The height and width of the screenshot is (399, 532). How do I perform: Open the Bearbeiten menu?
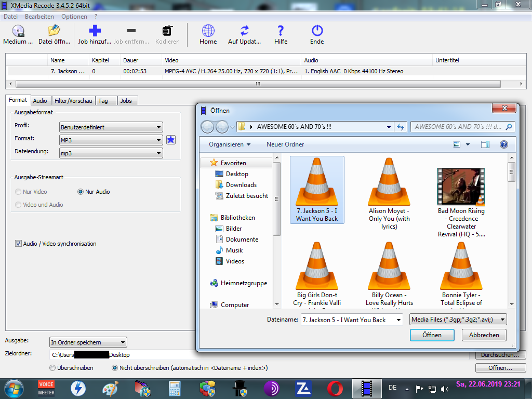(x=39, y=17)
